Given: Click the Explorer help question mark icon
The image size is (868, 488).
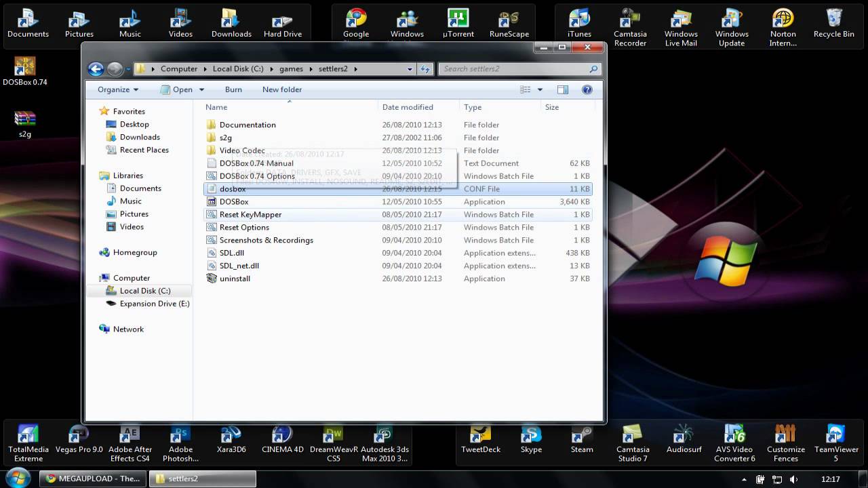Looking at the screenshot, I should pyautogui.click(x=587, y=89).
